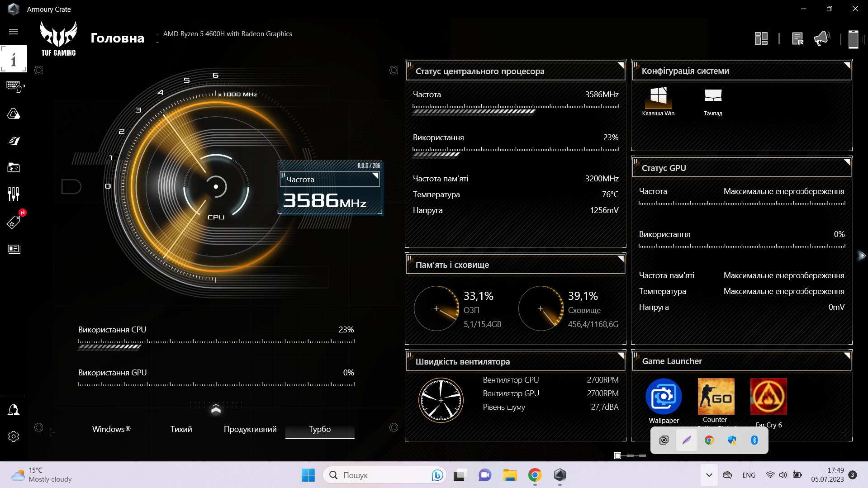Toggle the Клавіша Win key setting
This screenshot has height=488, width=868.
[x=658, y=96]
